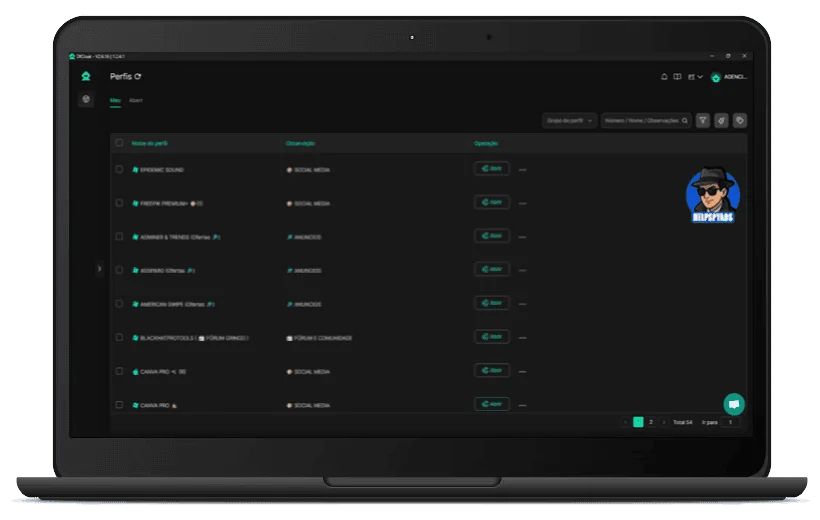Switch to the Abert tab

pos(135,101)
